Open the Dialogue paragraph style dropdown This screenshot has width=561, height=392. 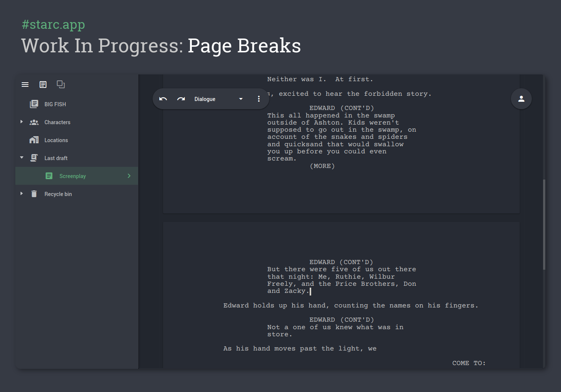pos(218,99)
